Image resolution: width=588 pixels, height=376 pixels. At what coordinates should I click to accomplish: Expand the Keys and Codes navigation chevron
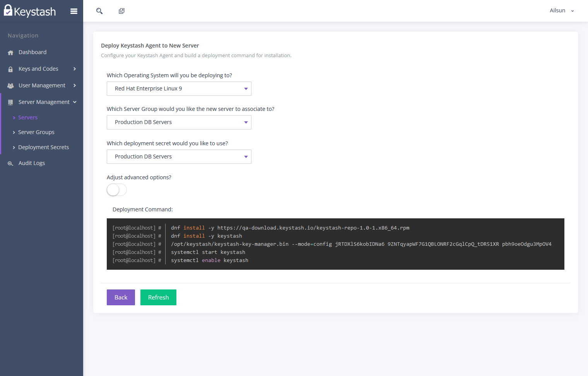pos(74,68)
